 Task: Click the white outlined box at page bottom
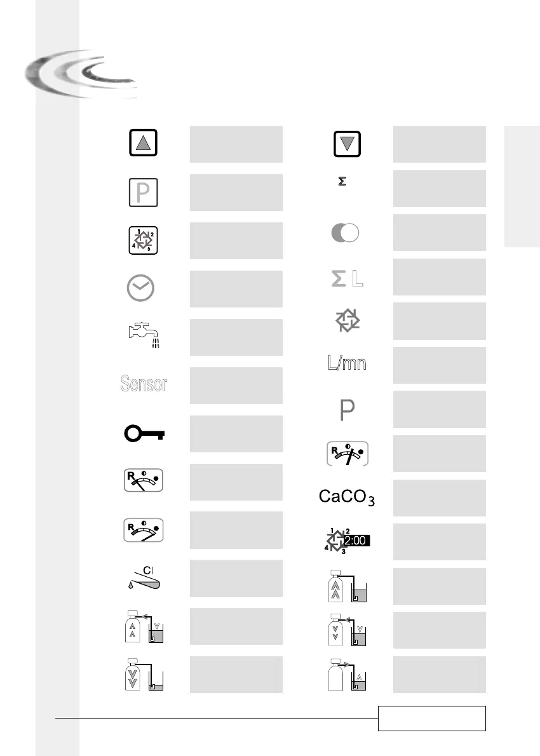432,718
